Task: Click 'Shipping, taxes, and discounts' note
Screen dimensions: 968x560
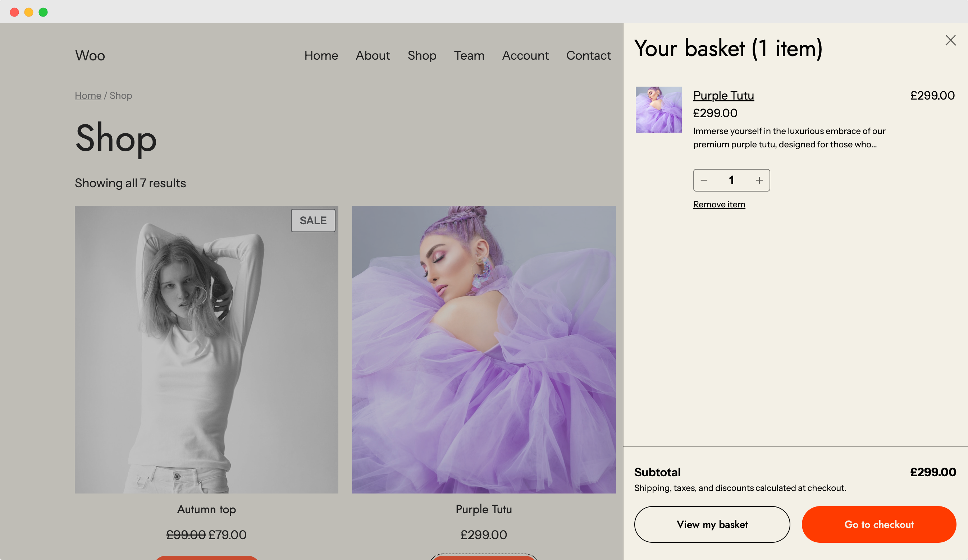Action: (x=740, y=488)
